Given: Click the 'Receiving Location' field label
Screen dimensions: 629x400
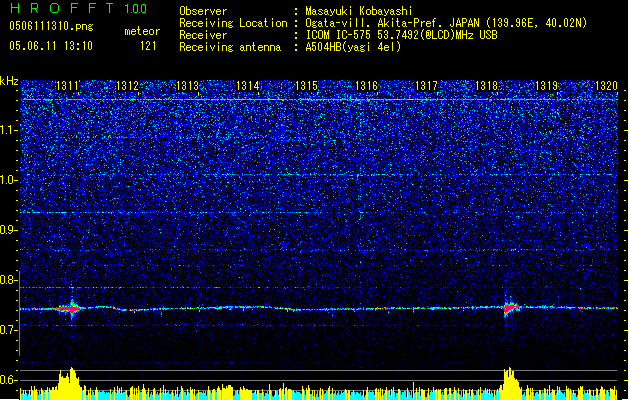Looking at the screenshot, I should pyautogui.click(x=233, y=23).
